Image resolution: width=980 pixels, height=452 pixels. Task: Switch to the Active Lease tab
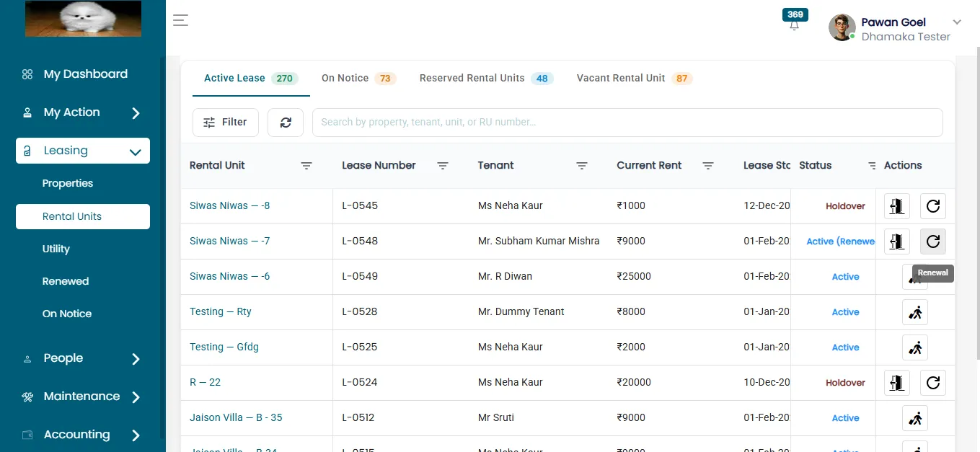(251, 79)
